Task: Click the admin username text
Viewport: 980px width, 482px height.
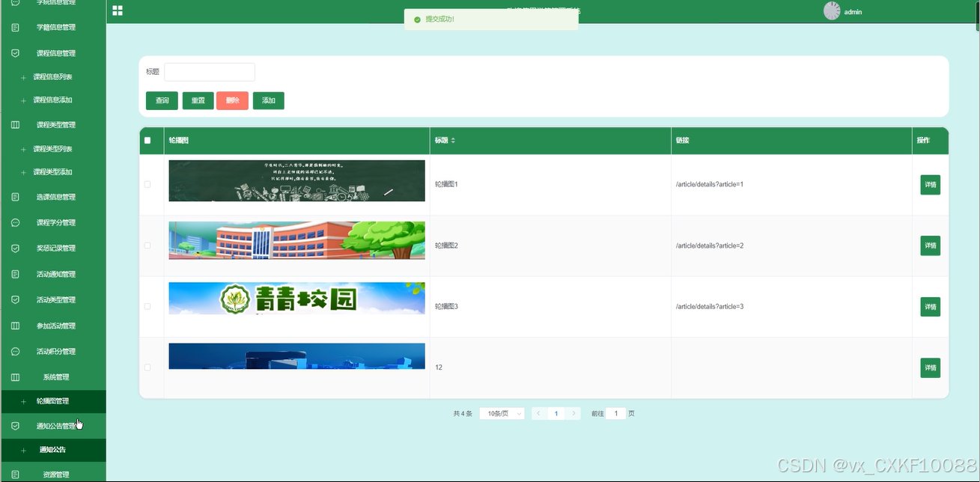Action: pyautogui.click(x=853, y=12)
